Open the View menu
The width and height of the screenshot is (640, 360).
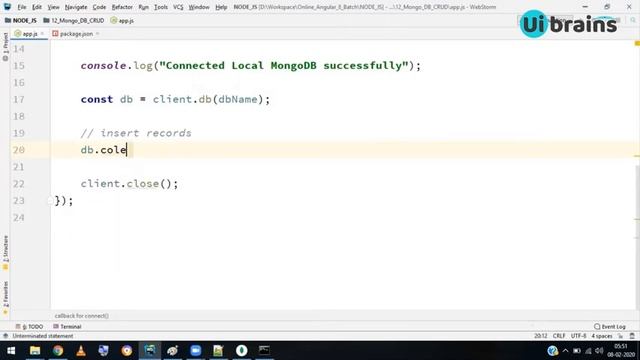pos(53,7)
